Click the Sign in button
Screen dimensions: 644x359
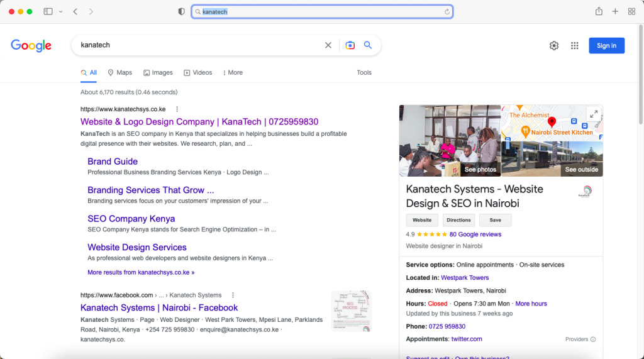point(607,46)
